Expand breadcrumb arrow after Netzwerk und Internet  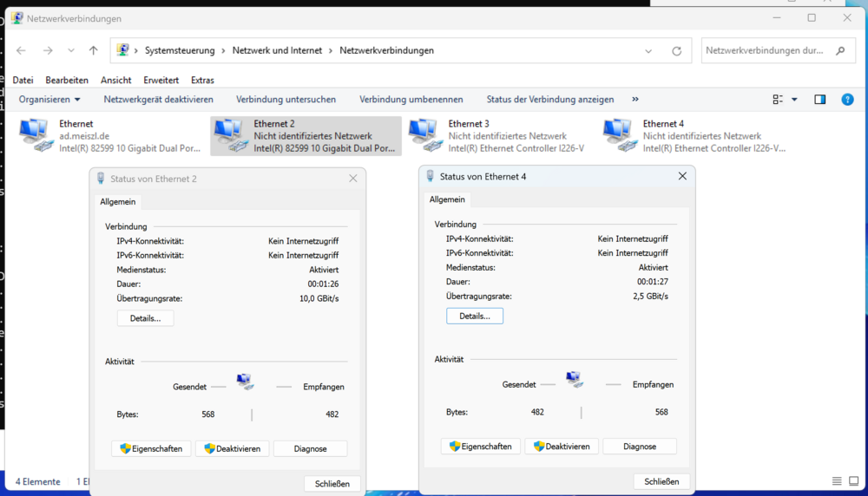331,51
